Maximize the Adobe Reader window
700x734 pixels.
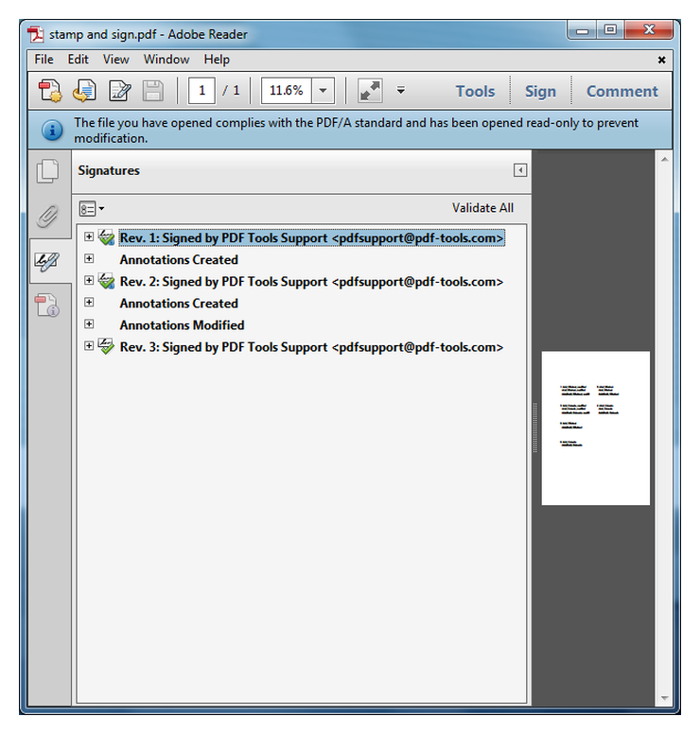click(610, 30)
